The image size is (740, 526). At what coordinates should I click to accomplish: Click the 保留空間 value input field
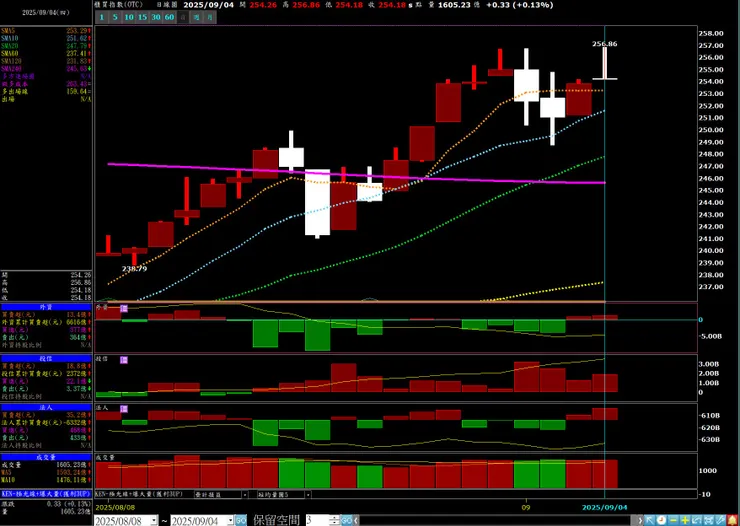318,521
